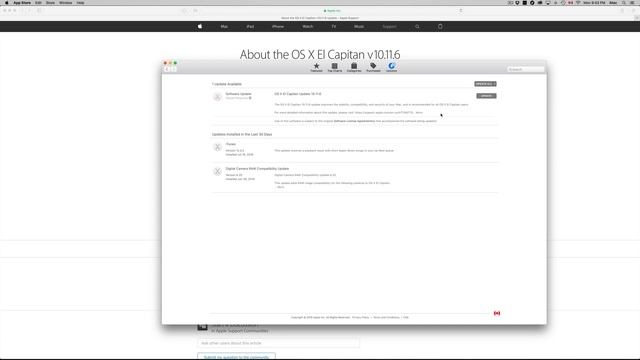This screenshot has width=640, height=360.
Task: Open Spotlight search in menu bar
Action: (624, 3)
